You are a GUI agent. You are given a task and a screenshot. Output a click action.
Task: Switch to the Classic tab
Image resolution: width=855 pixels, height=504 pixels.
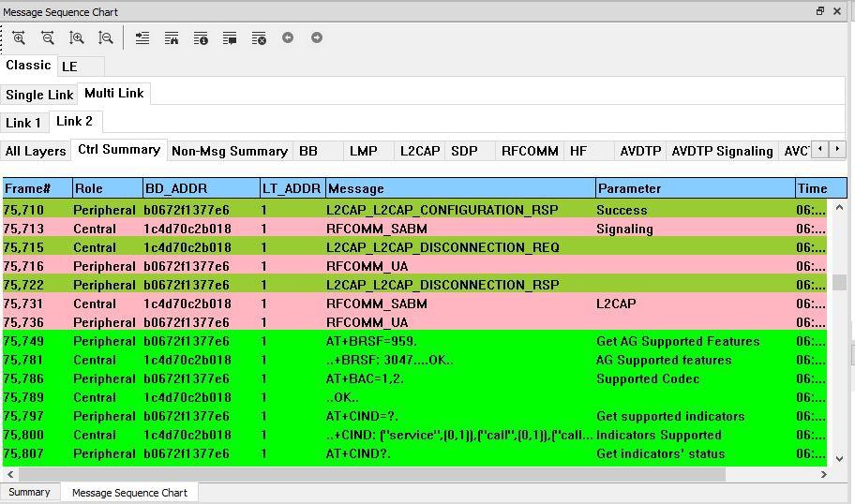coord(28,66)
